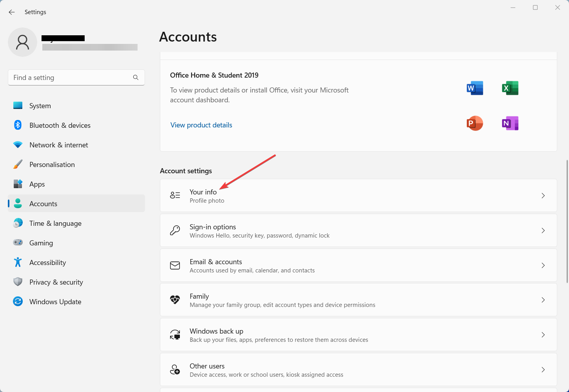Screen dimensions: 569x392
Task: Open Sign-in options label
Action: (x=213, y=227)
